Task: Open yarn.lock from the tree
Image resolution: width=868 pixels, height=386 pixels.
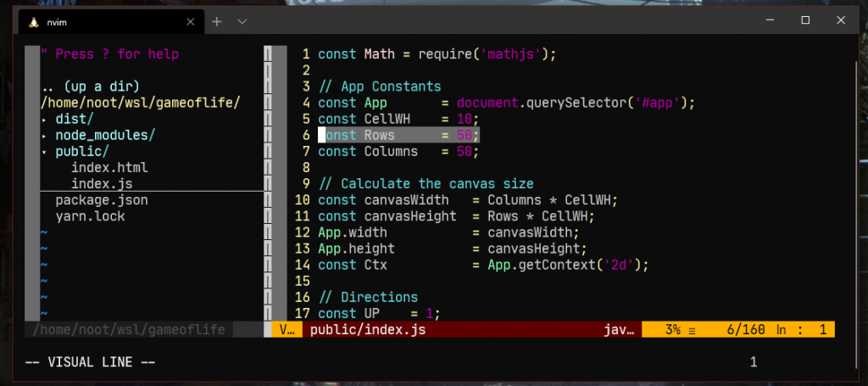Action: tap(90, 216)
